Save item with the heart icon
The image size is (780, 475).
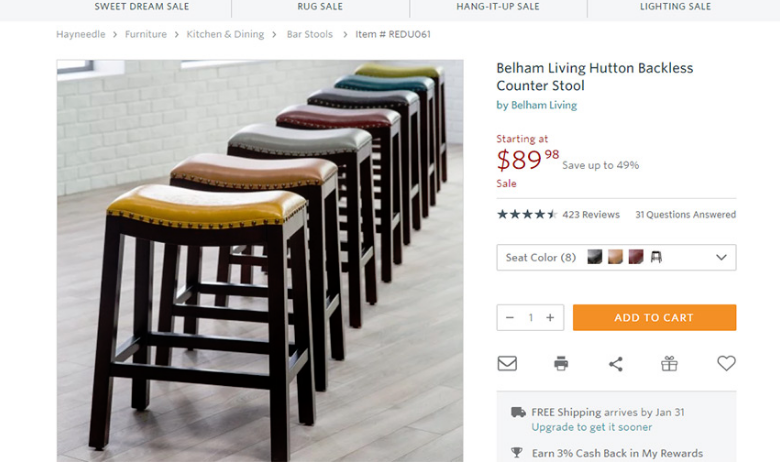click(726, 363)
